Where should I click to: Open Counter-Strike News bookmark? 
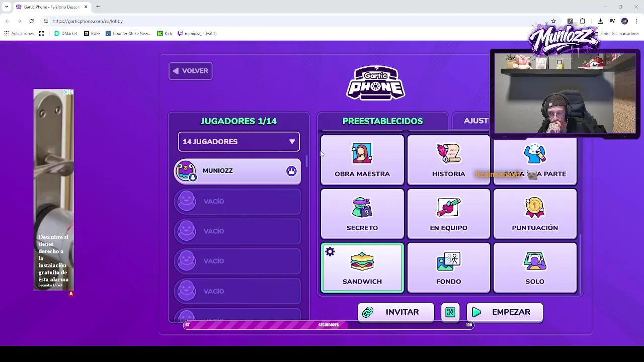point(128,34)
